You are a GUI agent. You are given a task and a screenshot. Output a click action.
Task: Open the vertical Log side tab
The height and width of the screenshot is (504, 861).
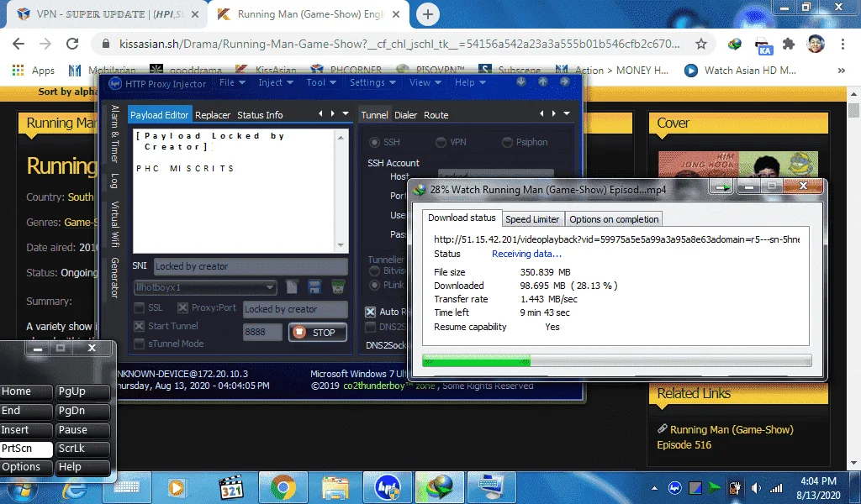click(x=114, y=181)
